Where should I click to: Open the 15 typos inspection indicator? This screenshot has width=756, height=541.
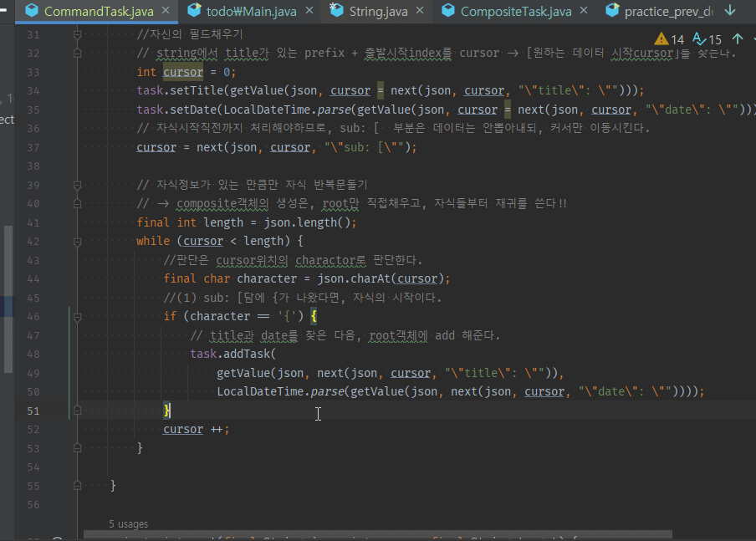[707, 39]
